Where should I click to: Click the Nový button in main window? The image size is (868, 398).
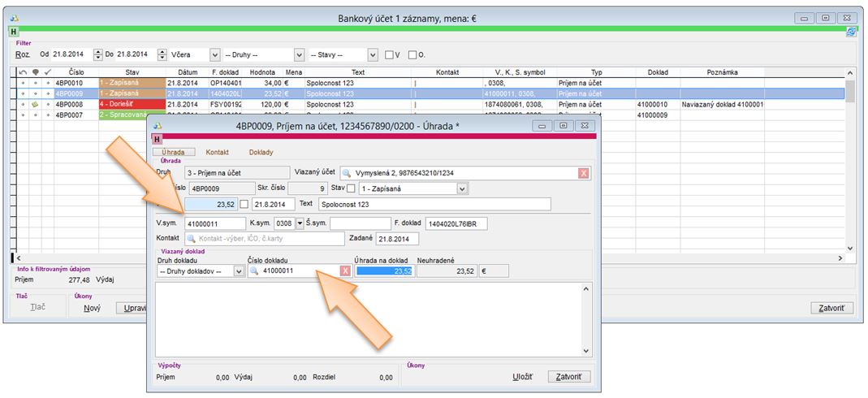(92, 308)
